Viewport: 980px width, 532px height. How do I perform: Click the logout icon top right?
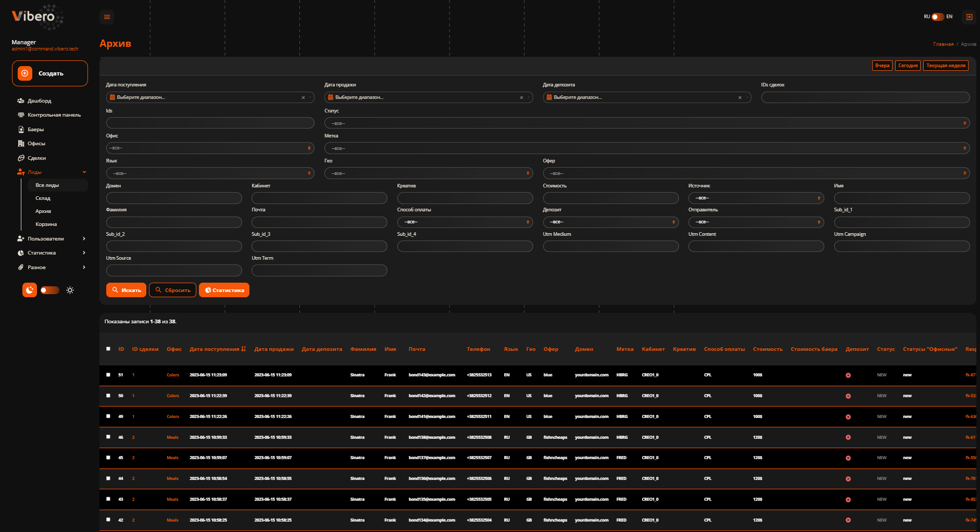coord(969,17)
